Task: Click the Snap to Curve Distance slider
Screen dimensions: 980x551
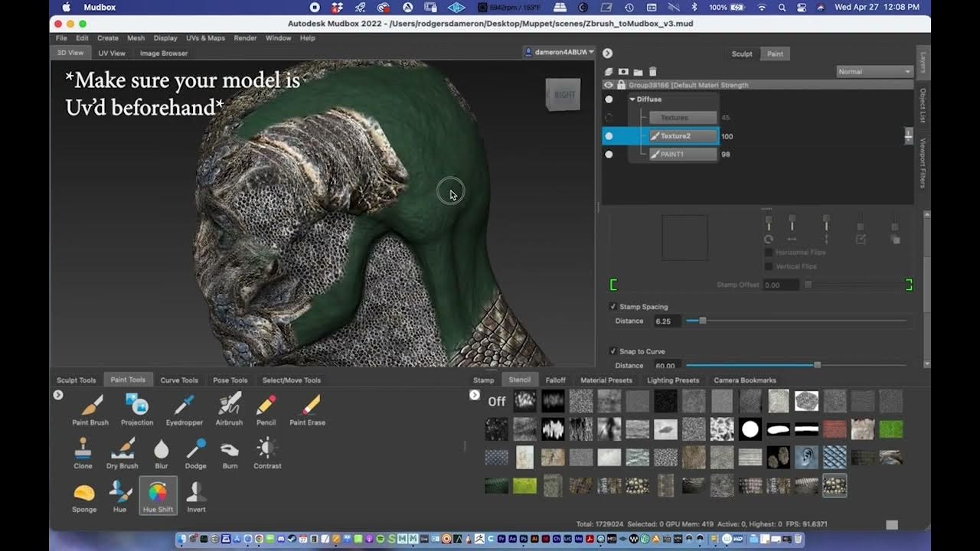Action: click(x=796, y=365)
